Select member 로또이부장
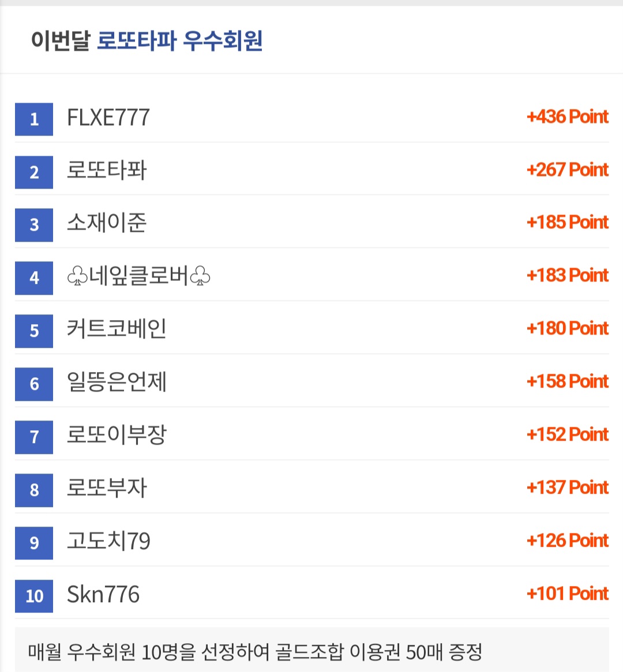623x672 pixels. 117,435
